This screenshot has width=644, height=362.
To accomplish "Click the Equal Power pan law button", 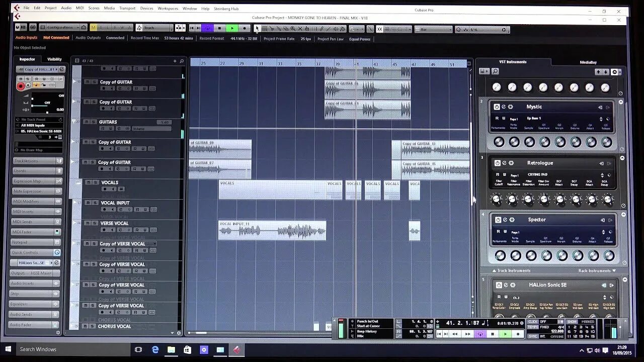I will pos(360,38).
